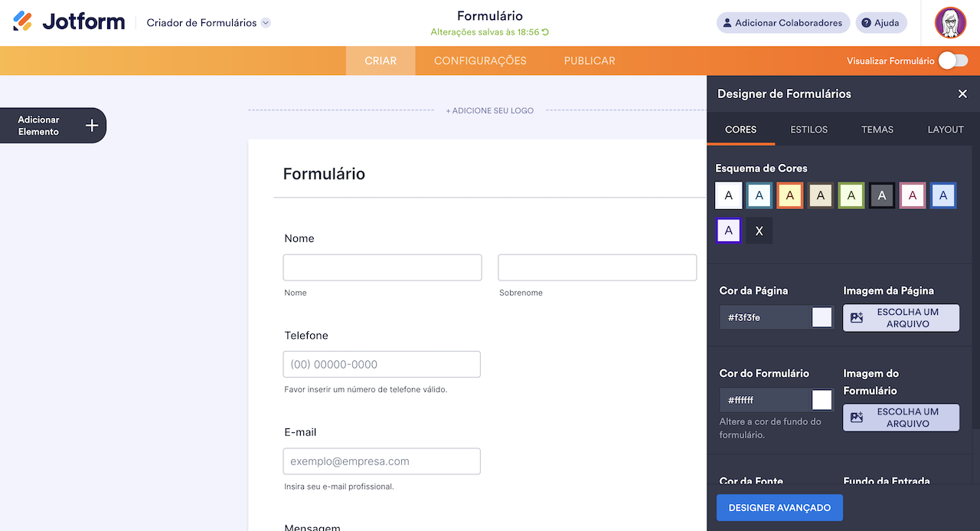Click the collaborators person icon in the top bar

tap(727, 22)
